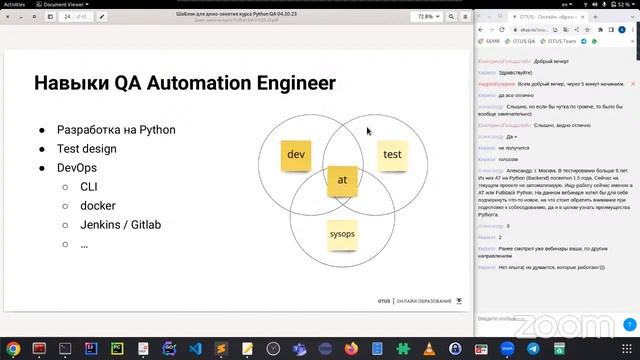
Task: Click the page number field showing 24
Action: 67,17
